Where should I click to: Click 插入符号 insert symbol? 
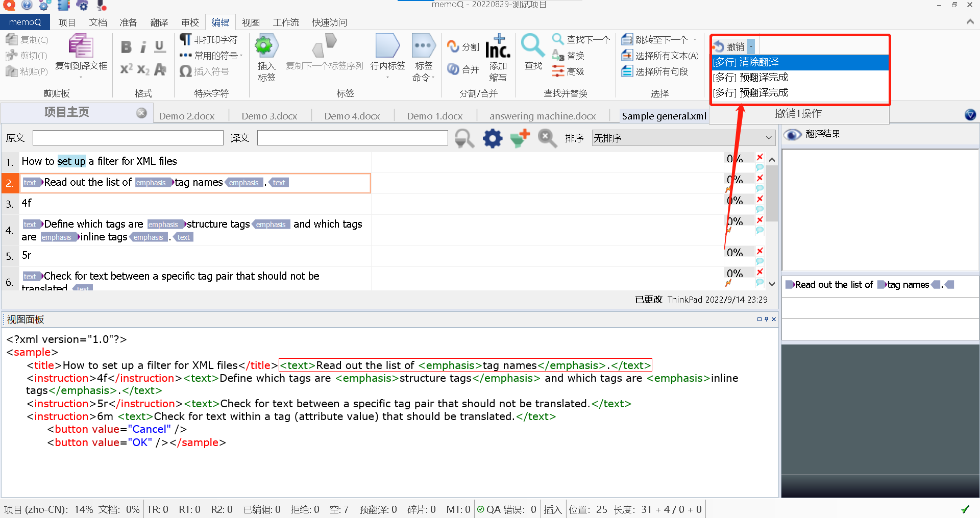point(204,71)
